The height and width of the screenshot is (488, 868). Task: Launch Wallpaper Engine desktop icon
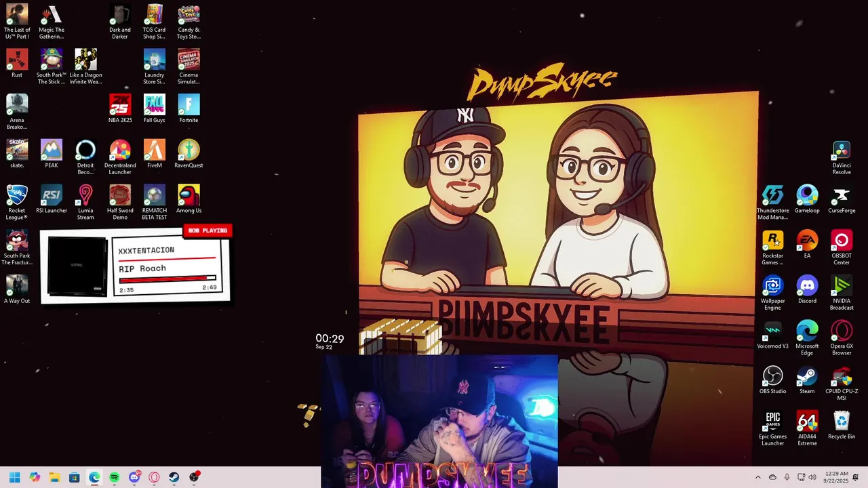[x=772, y=293]
